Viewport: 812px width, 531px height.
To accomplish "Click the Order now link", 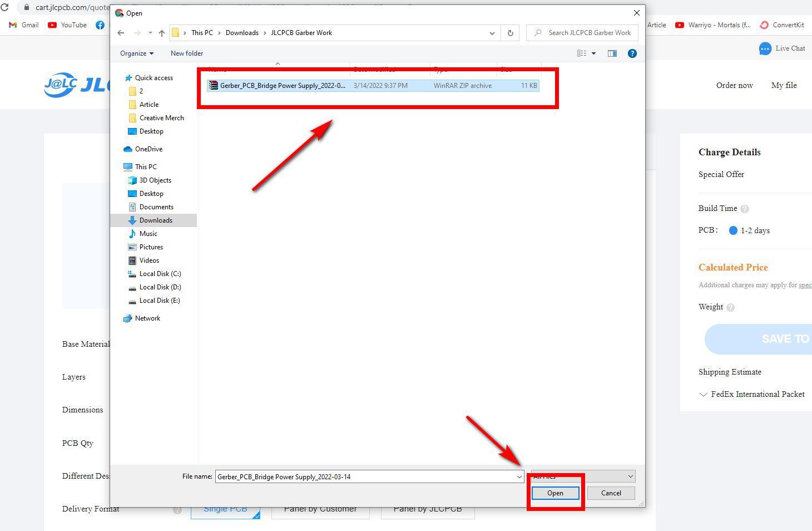I will click(x=735, y=85).
